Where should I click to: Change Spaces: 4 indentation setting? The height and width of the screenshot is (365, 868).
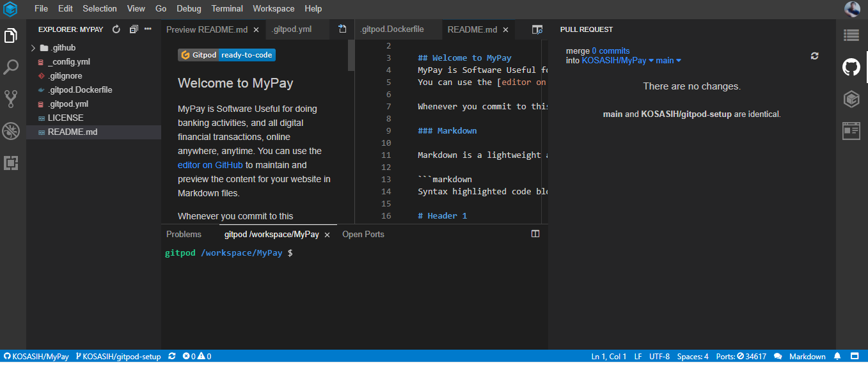click(x=693, y=356)
